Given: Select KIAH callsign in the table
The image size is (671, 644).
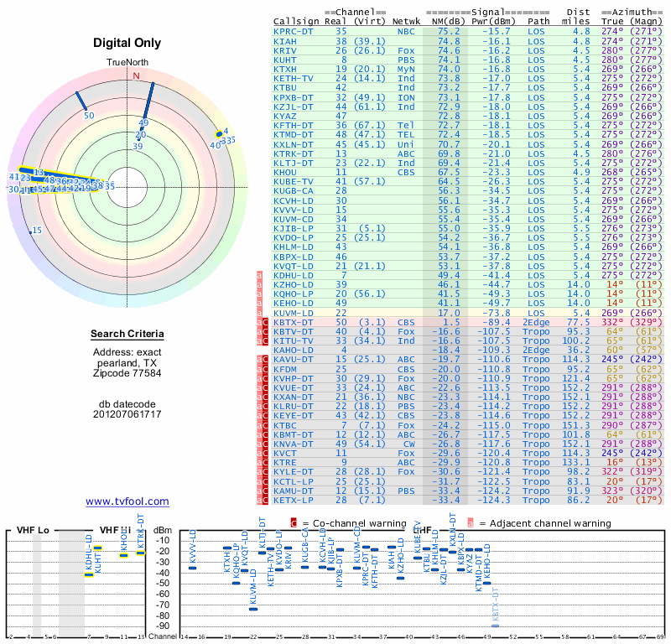Looking at the screenshot, I should tap(285, 41).
